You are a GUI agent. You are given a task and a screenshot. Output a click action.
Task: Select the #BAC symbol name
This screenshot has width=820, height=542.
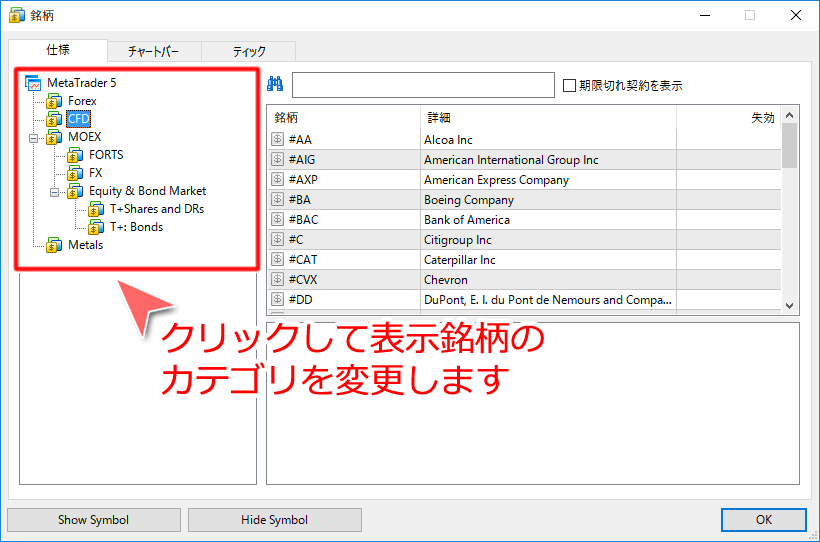click(303, 220)
